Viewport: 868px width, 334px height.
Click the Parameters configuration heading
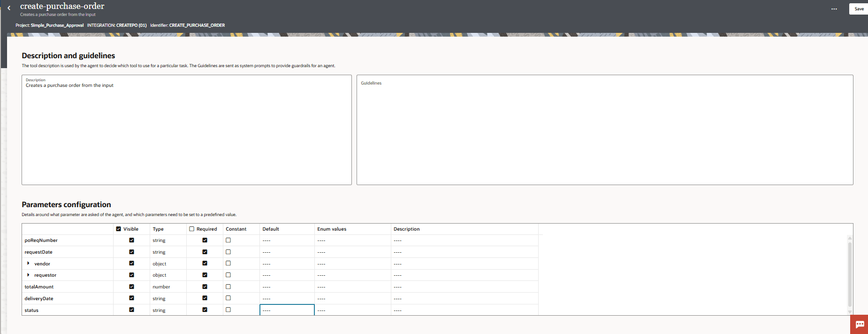[66, 205]
